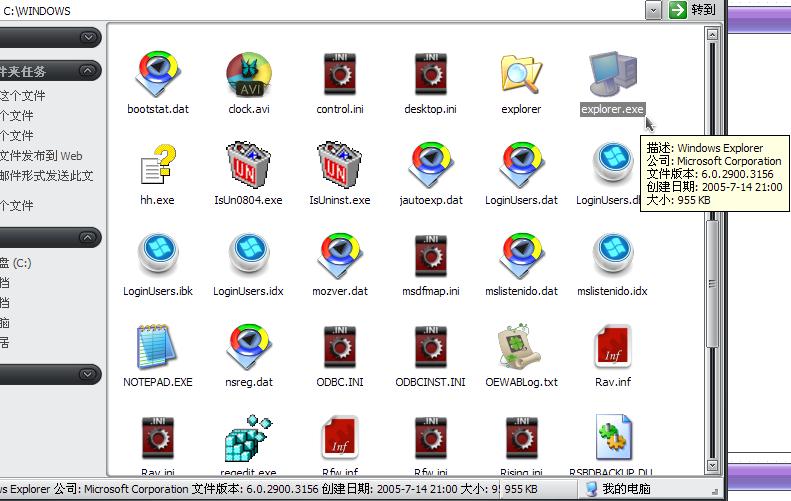The image size is (791, 501).
Task: Select the bootstat.dat file icon
Action: pyautogui.click(x=158, y=74)
